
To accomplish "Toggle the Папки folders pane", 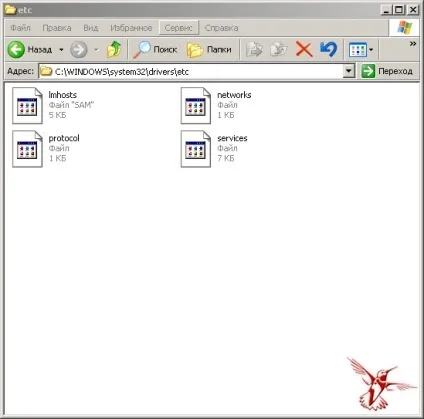I will 209,50.
